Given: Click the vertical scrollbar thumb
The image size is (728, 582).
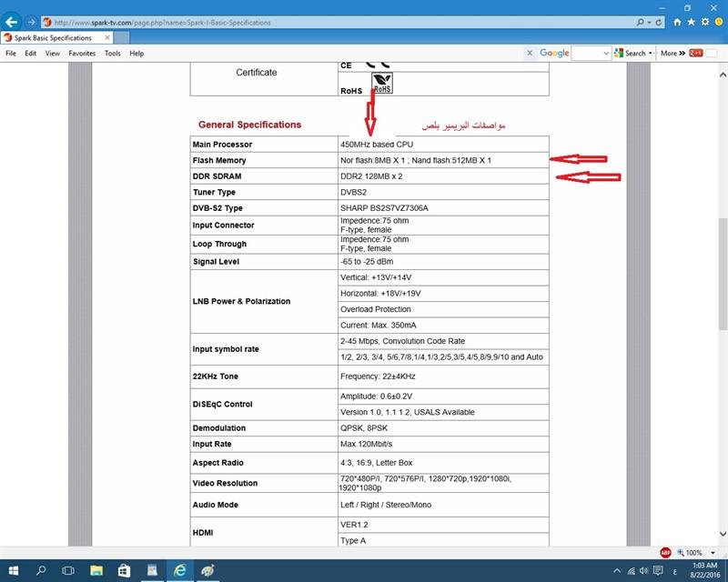Looking at the screenshot, I should coord(723,274).
